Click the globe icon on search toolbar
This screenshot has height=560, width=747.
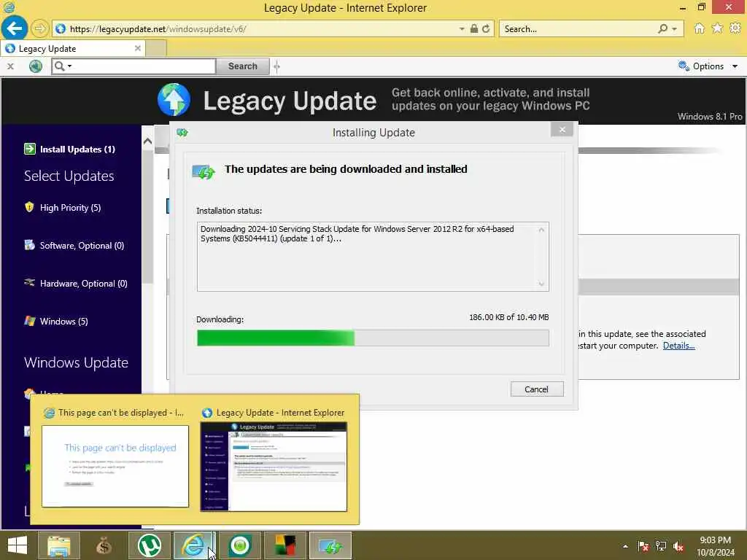coord(36,66)
